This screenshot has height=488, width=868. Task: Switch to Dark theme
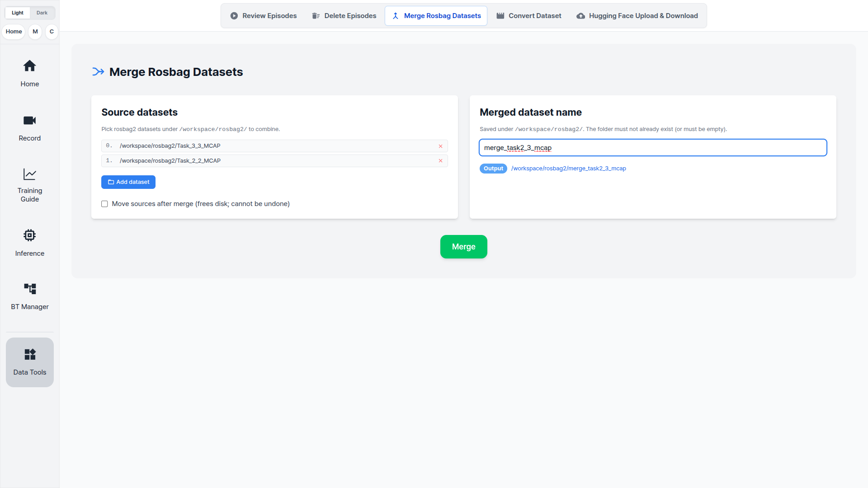[42, 13]
